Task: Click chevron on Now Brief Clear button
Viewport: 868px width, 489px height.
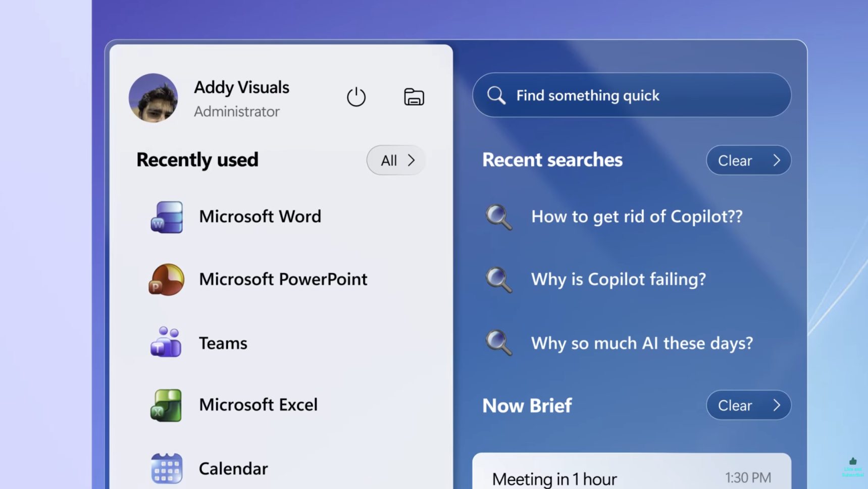Action: [x=777, y=405]
